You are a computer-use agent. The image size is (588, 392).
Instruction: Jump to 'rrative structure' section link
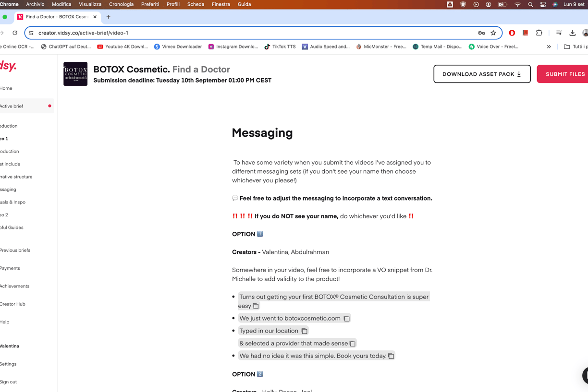coord(16,177)
